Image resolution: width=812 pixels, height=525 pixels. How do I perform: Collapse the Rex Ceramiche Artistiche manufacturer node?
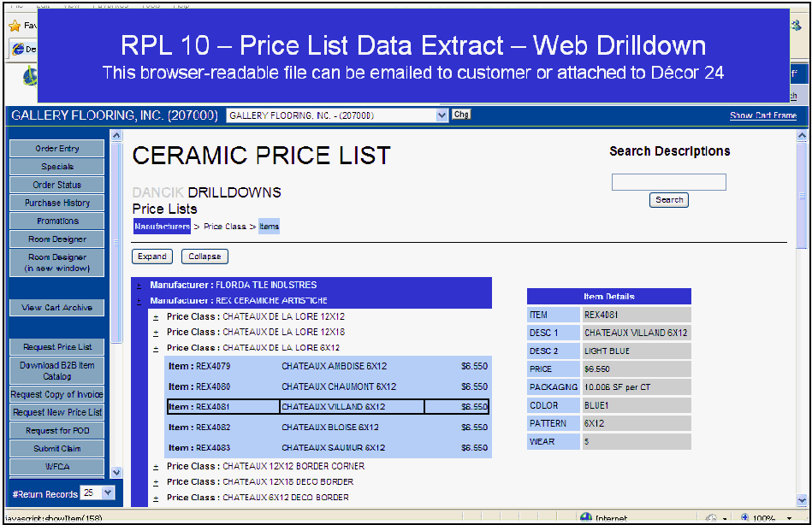139,301
